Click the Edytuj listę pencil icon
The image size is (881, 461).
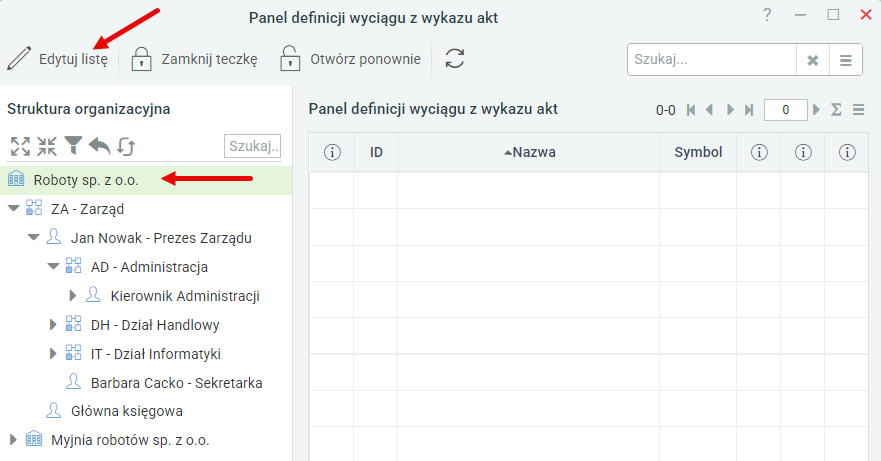pyautogui.click(x=19, y=58)
